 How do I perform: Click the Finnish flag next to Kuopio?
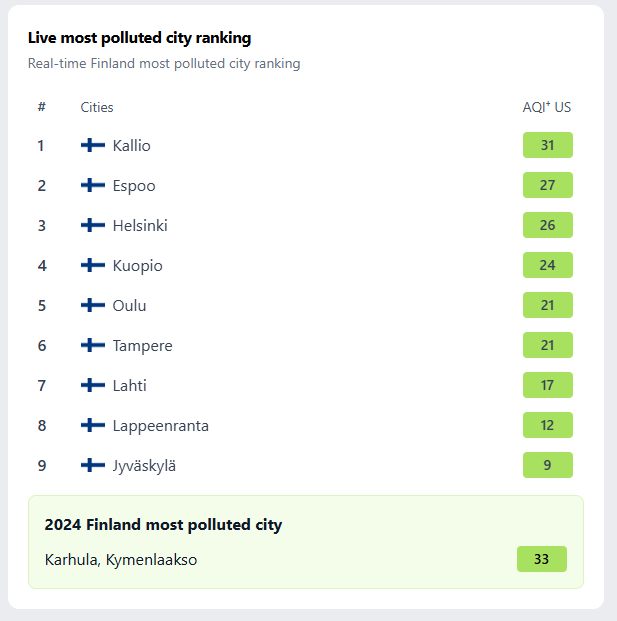tap(93, 266)
